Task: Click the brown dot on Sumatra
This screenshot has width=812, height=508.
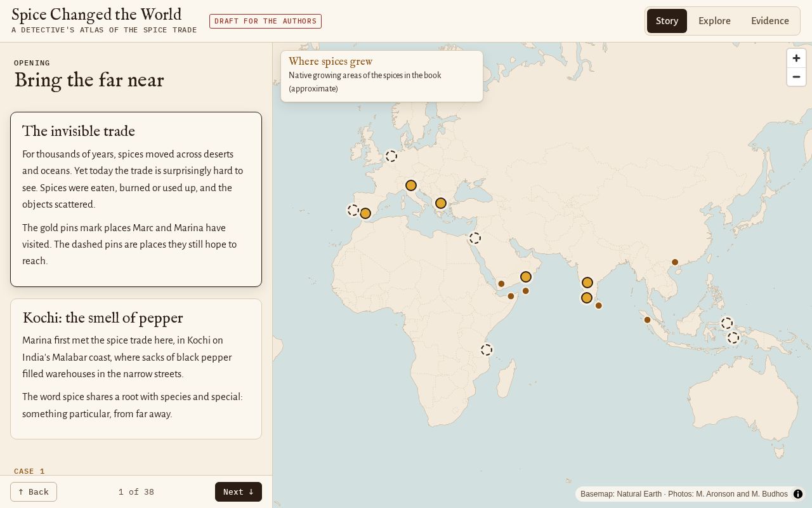Action: [647, 320]
